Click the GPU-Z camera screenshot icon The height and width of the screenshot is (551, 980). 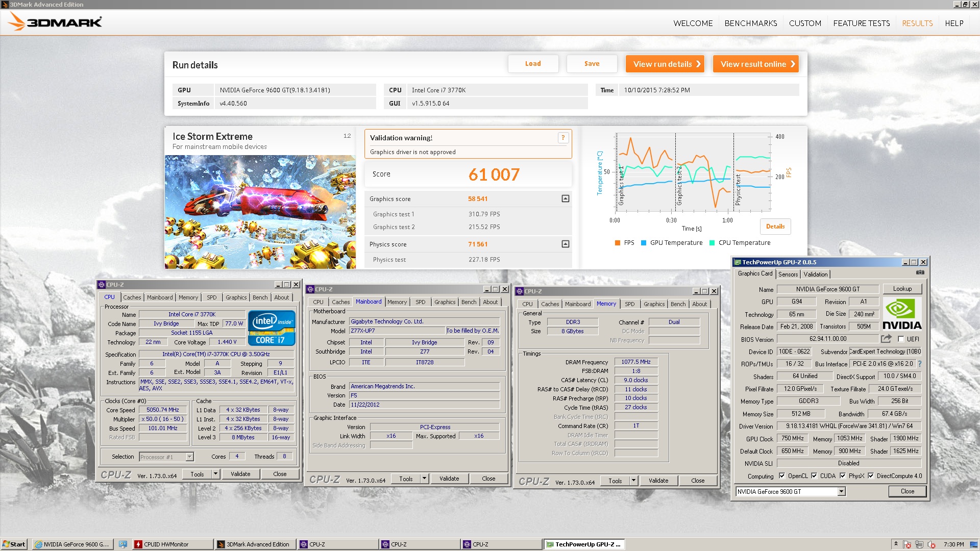920,273
